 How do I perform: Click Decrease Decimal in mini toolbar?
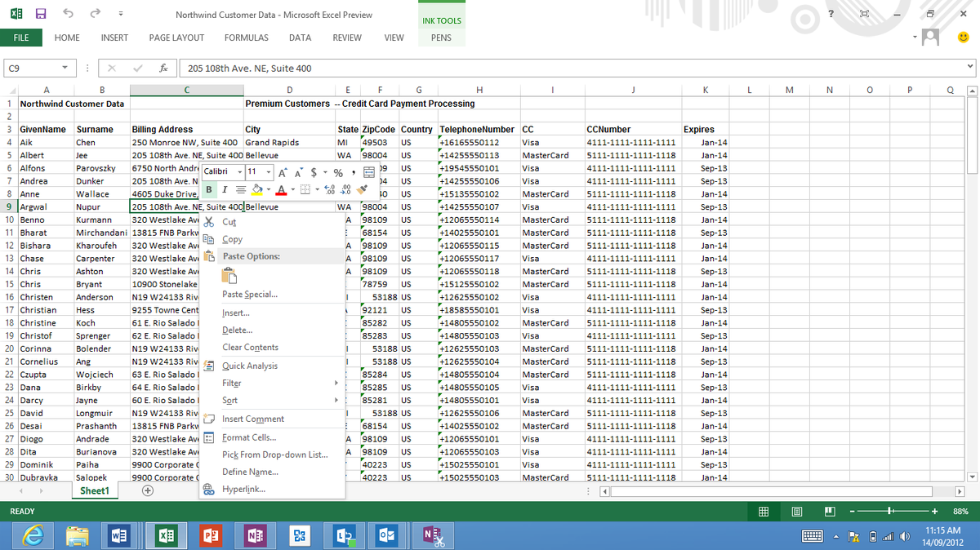344,189
